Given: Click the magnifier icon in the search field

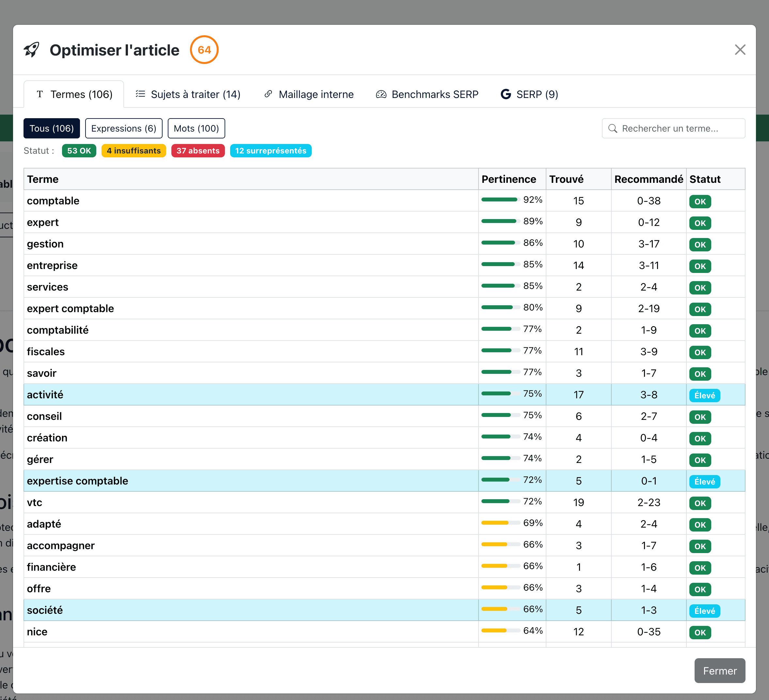Looking at the screenshot, I should (x=613, y=129).
